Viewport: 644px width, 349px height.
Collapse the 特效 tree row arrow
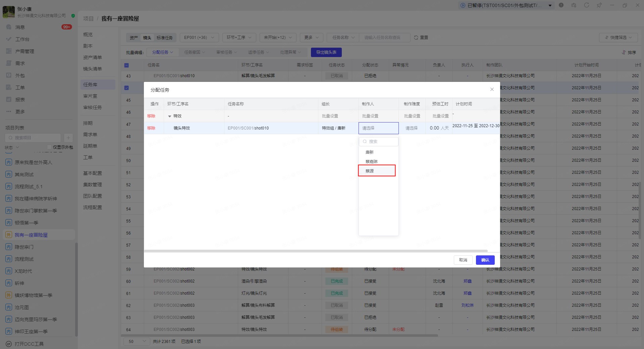pos(169,116)
